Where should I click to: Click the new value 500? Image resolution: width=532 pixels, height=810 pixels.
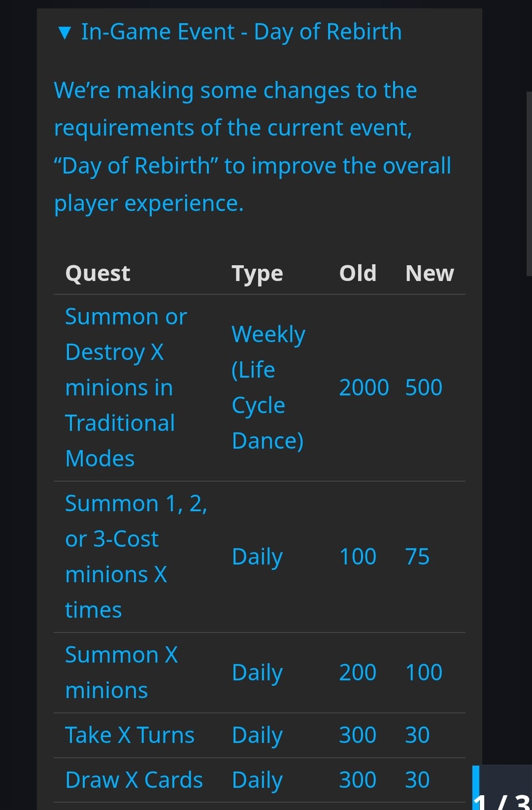424,387
